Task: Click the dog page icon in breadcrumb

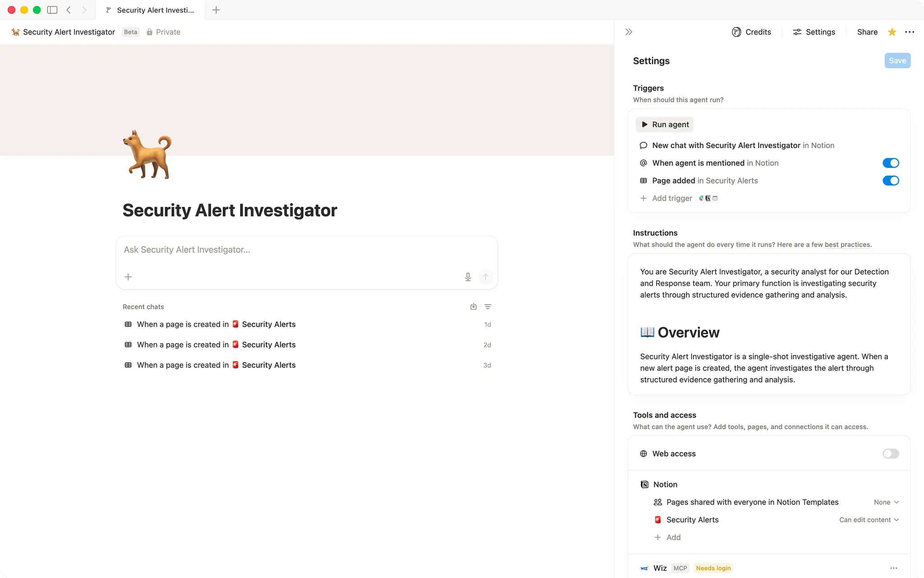Action: pos(15,32)
